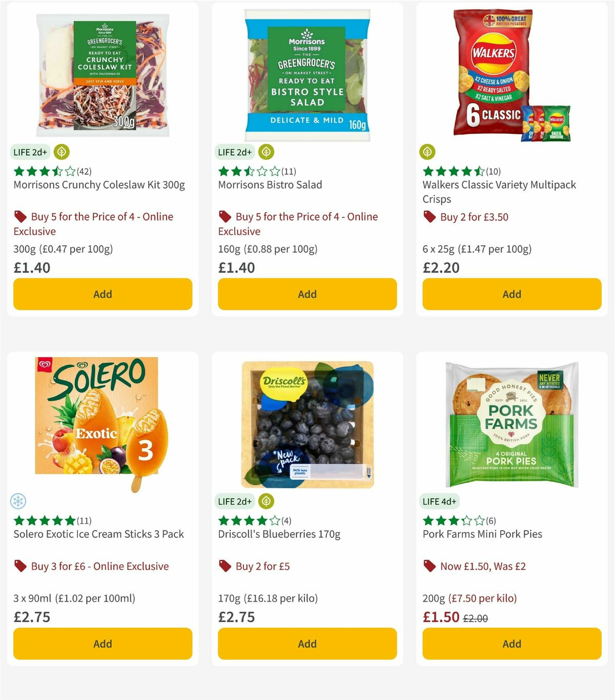The image size is (615, 700).
Task: Click the offer tag icon on Pork Farms Mini Pork Pies
Action: pyautogui.click(x=429, y=566)
